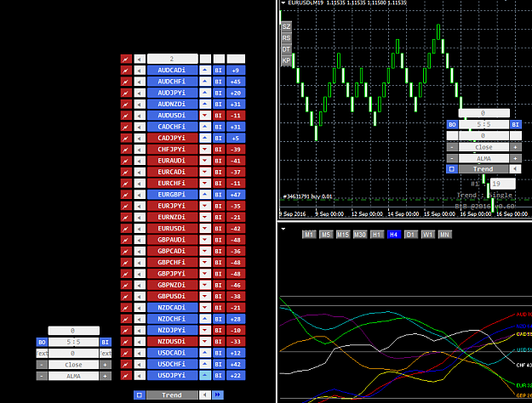
Task: Switch to the MN timeframe
Action: 444,235
